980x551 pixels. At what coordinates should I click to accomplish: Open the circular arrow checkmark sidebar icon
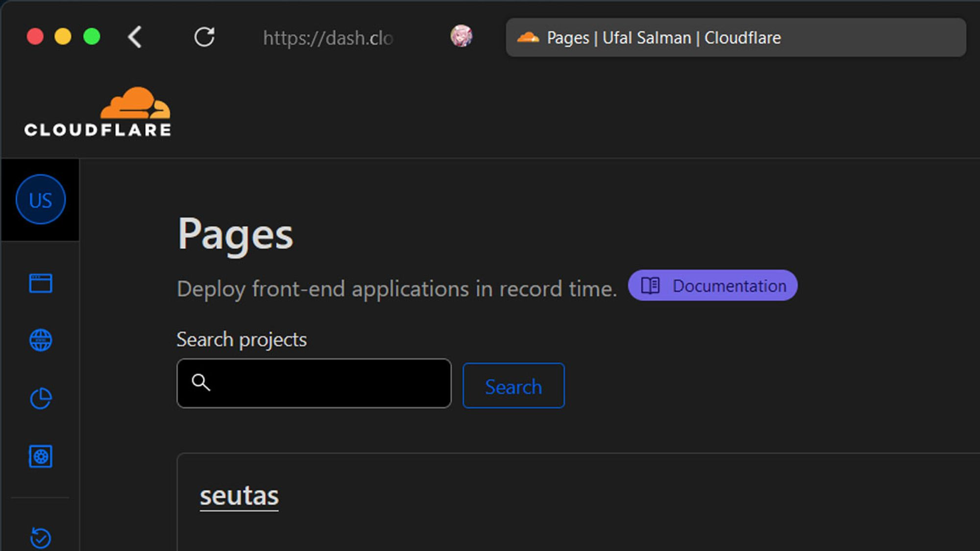click(41, 537)
